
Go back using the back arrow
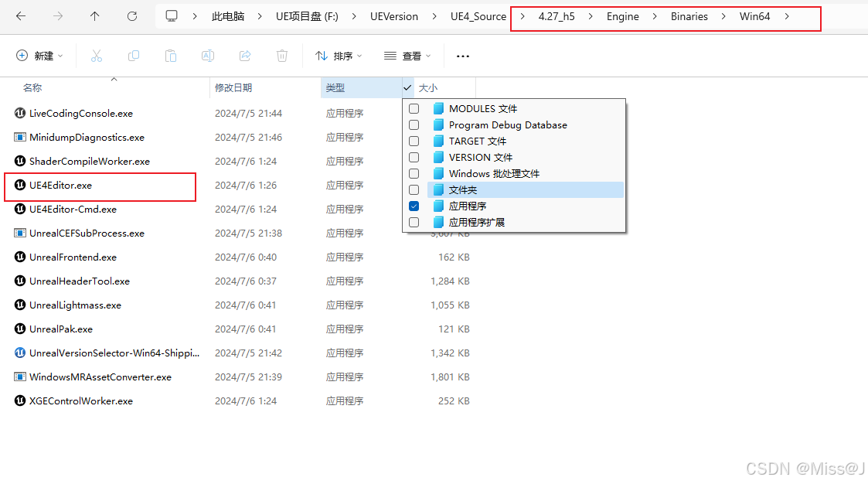tap(20, 16)
